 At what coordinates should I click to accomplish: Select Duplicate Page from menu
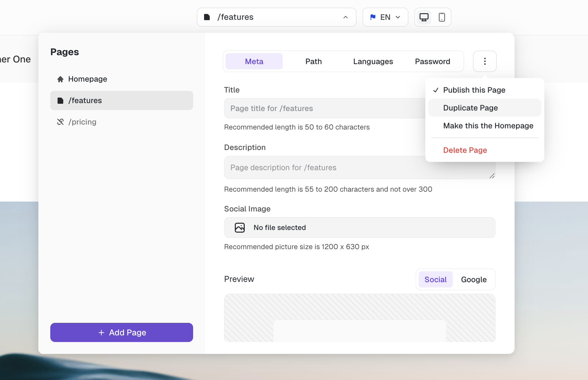coord(470,108)
